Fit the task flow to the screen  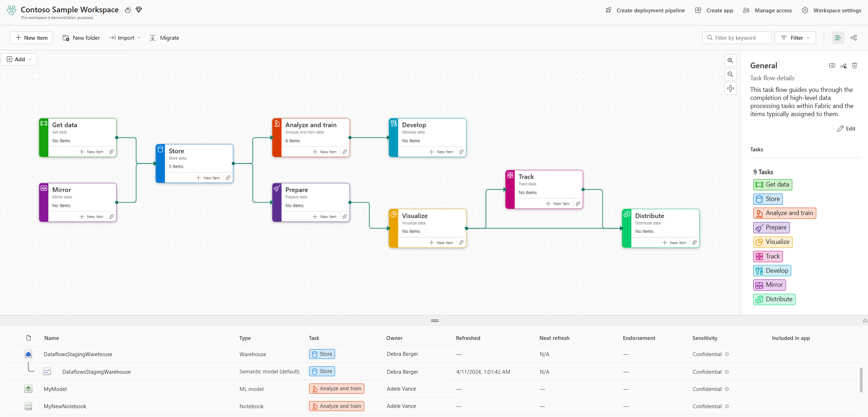point(730,88)
